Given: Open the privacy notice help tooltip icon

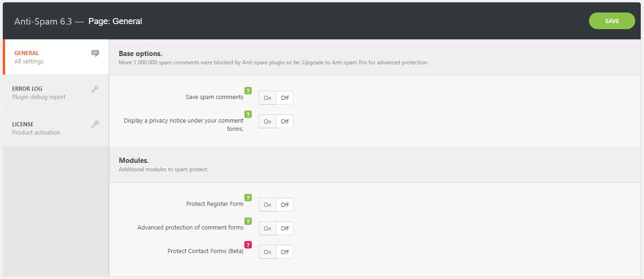Looking at the screenshot, I should click(x=248, y=114).
